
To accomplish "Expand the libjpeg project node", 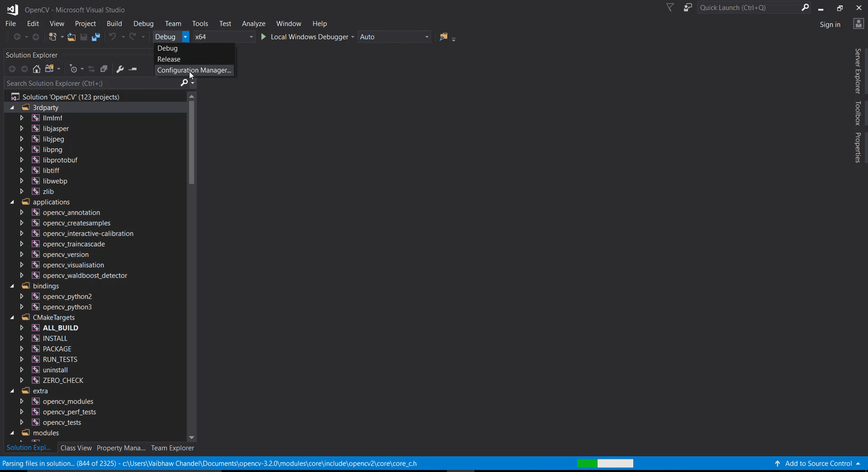I will pyautogui.click(x=22, y=139).
